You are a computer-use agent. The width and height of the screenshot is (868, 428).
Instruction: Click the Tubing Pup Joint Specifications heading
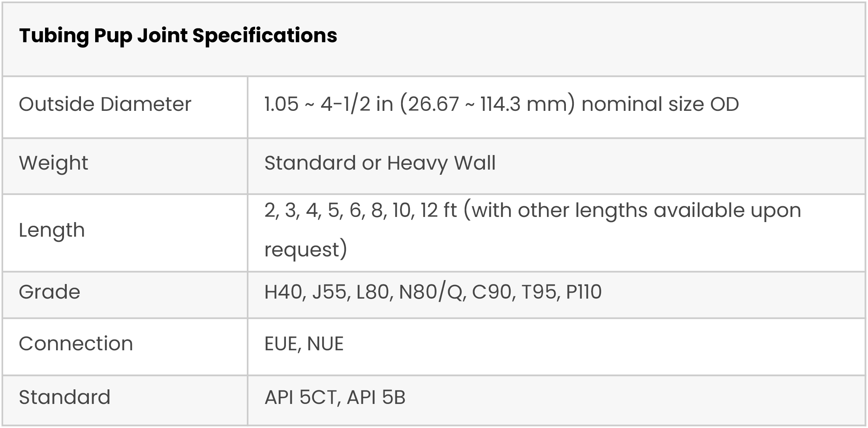(178, 36)
